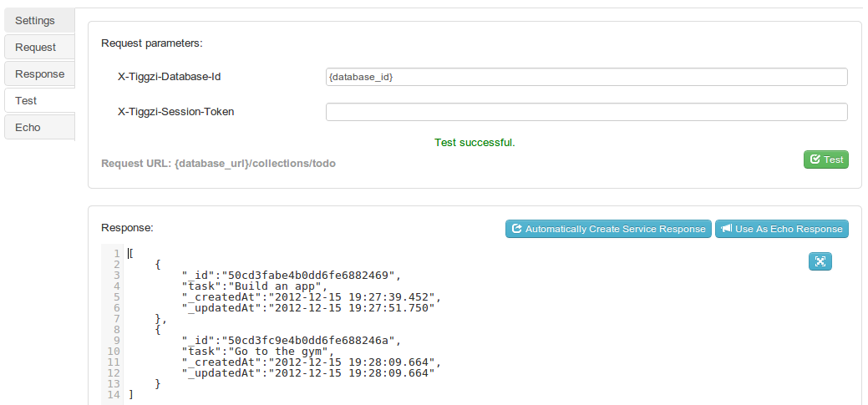Click Use As Echo Response button
The height and width of the screenshot is (405, 868).
click(782, 229)
